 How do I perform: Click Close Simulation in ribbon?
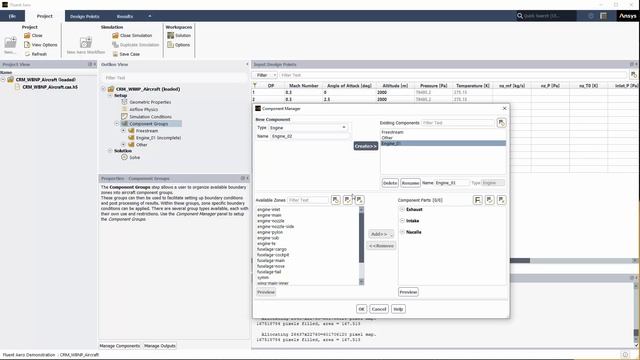pos(132,36)
